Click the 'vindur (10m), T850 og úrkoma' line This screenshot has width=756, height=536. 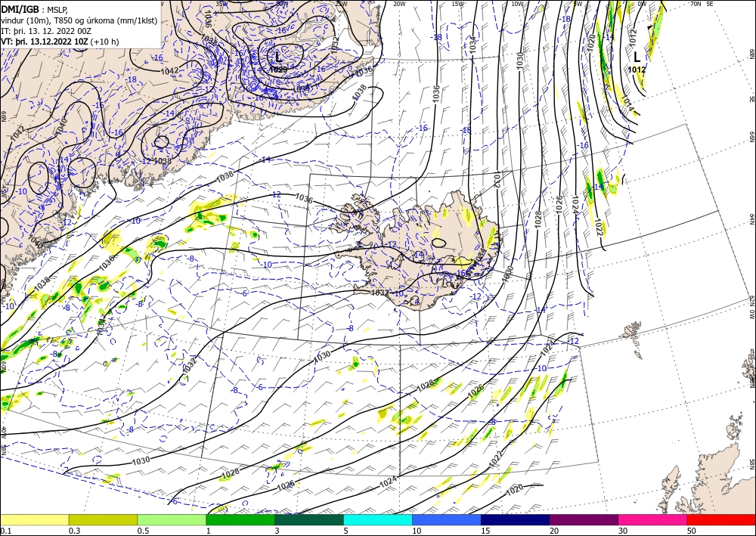tap(79, 20)
